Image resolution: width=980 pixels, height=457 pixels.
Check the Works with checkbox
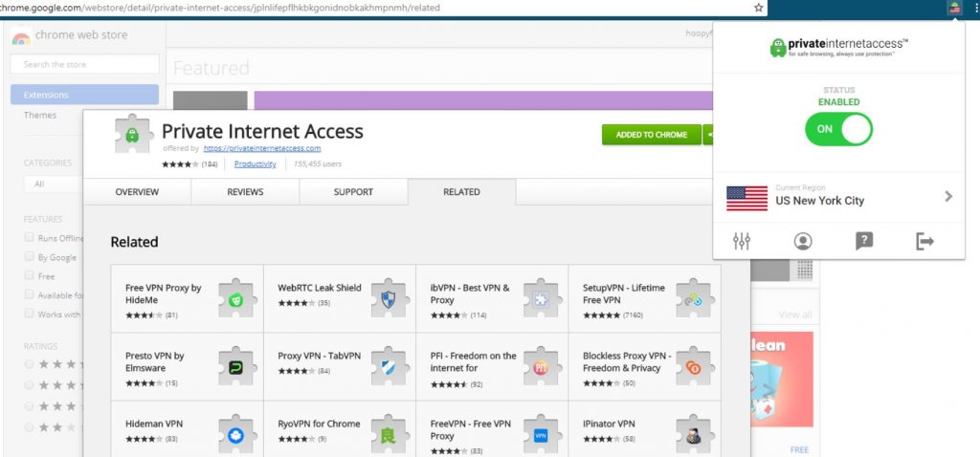29,314
